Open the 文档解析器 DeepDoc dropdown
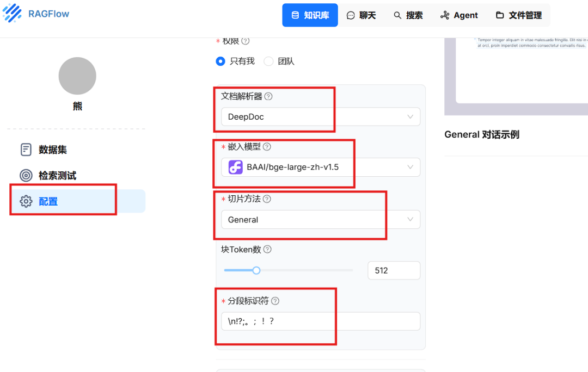This screenshot has height=372, width=588. coord(321,117)
